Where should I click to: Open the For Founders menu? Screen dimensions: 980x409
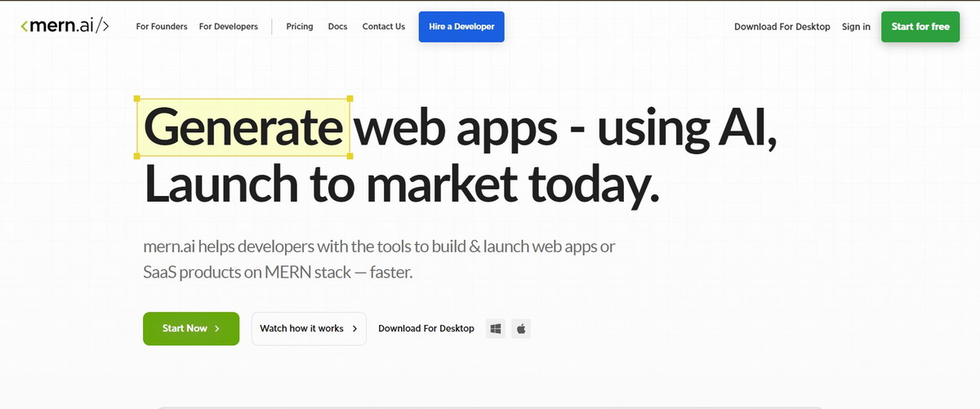coord(162,26)
